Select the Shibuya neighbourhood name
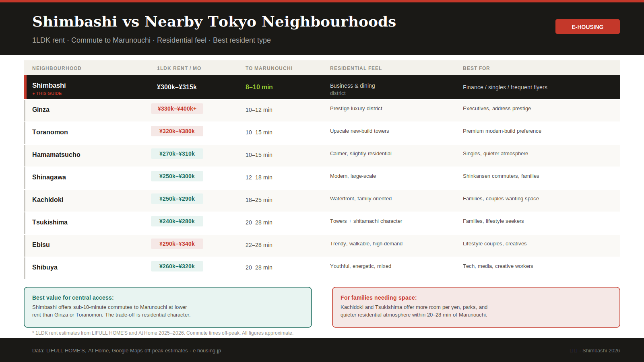644x362 pixels. tap(45, 267)
